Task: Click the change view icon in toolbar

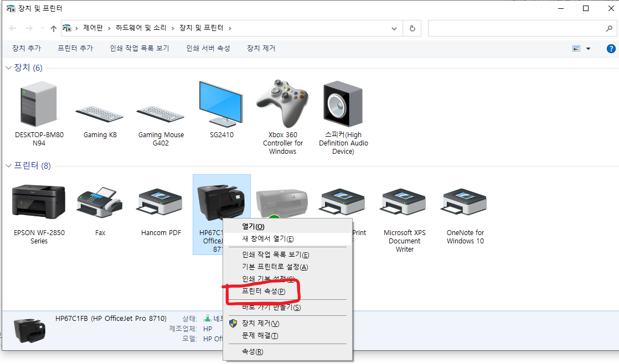Action: click(576, 49)
